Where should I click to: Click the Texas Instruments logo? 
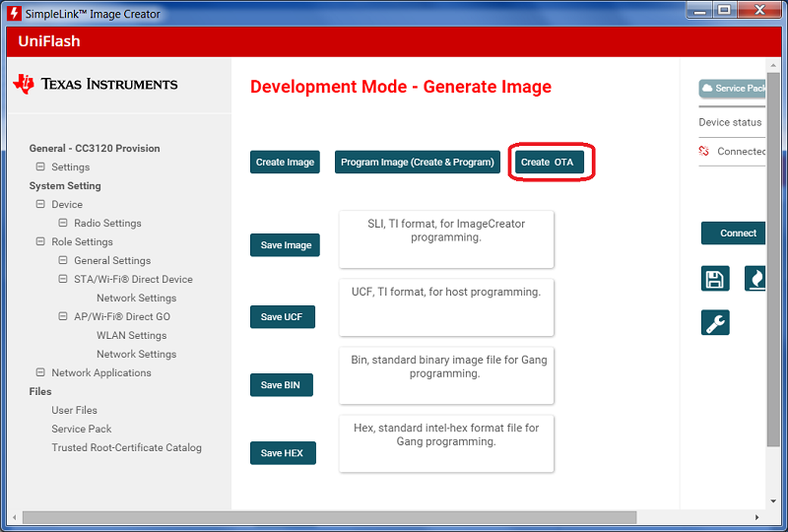tap(96, 84)
